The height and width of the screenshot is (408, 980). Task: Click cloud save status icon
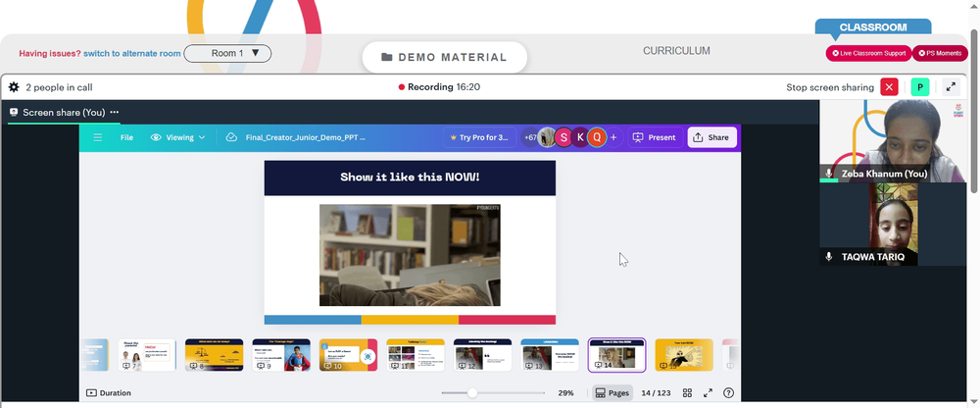tap(231, 137)
